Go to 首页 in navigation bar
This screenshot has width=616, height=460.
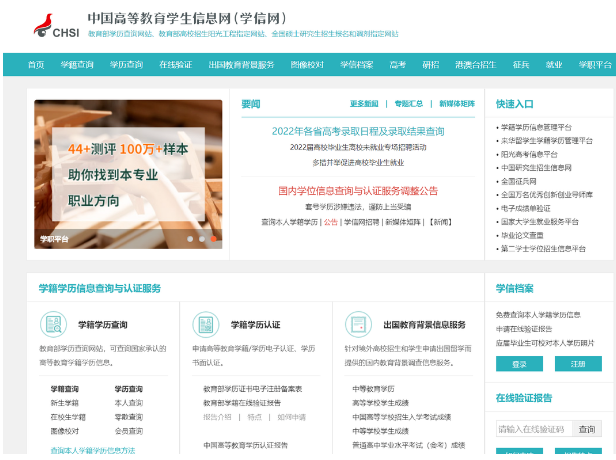pos(36,65)
